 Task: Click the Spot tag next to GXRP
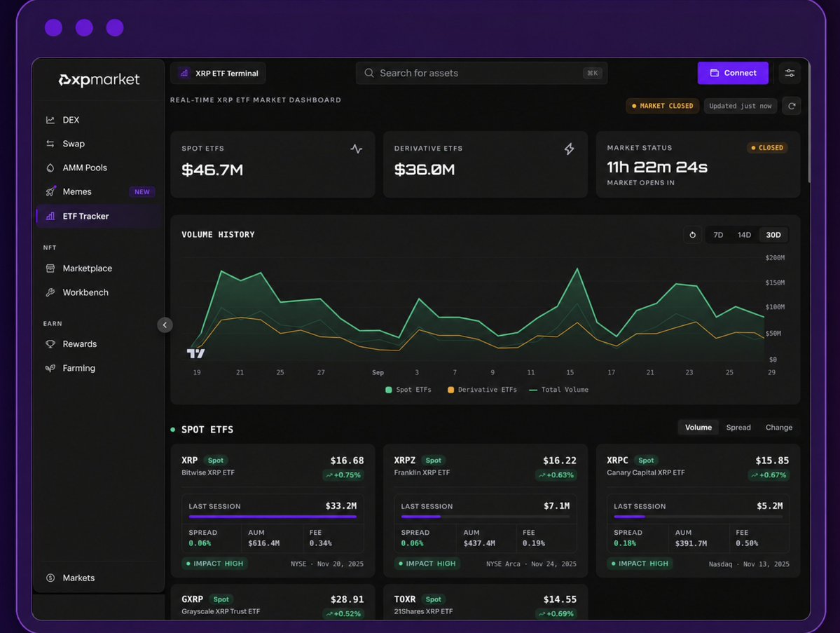click(221, 599)
